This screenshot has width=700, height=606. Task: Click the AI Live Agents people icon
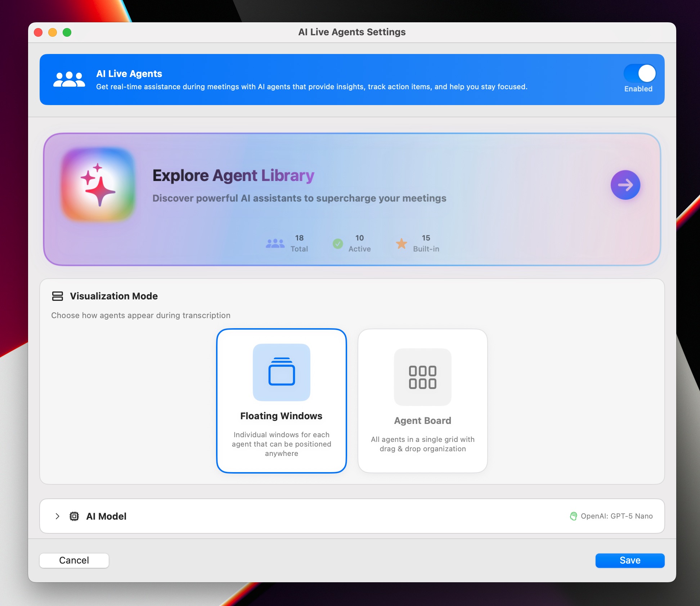click(69, 79)
